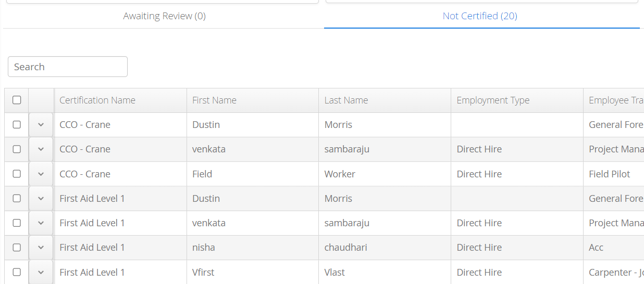644x284 pixels.
Task: Expand venkata sambaraju First Aid Level 1 row
Action: 41,223
